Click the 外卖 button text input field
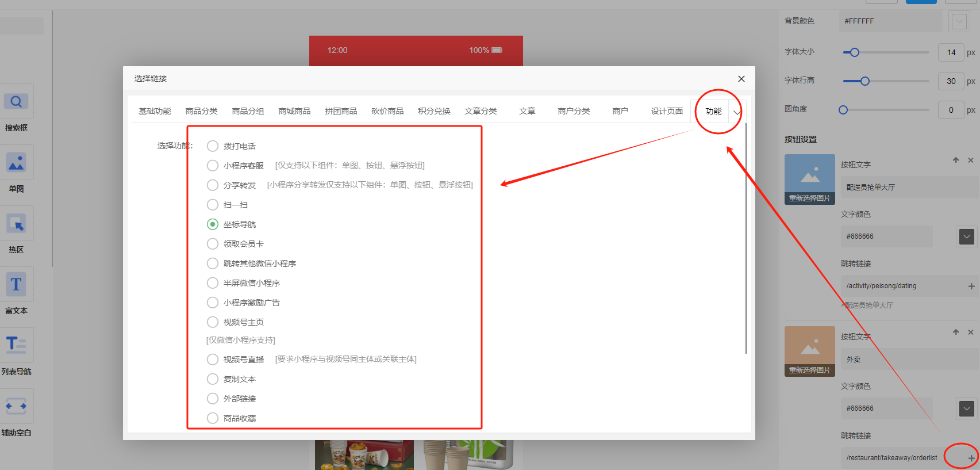Viewport: 980px width, 470px height. pos(908,360)
